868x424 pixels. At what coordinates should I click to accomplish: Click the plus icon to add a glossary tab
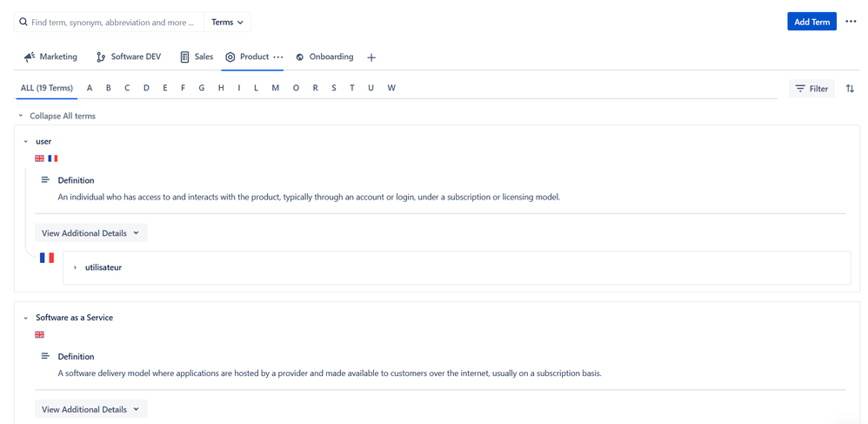[x=371, y=57]
